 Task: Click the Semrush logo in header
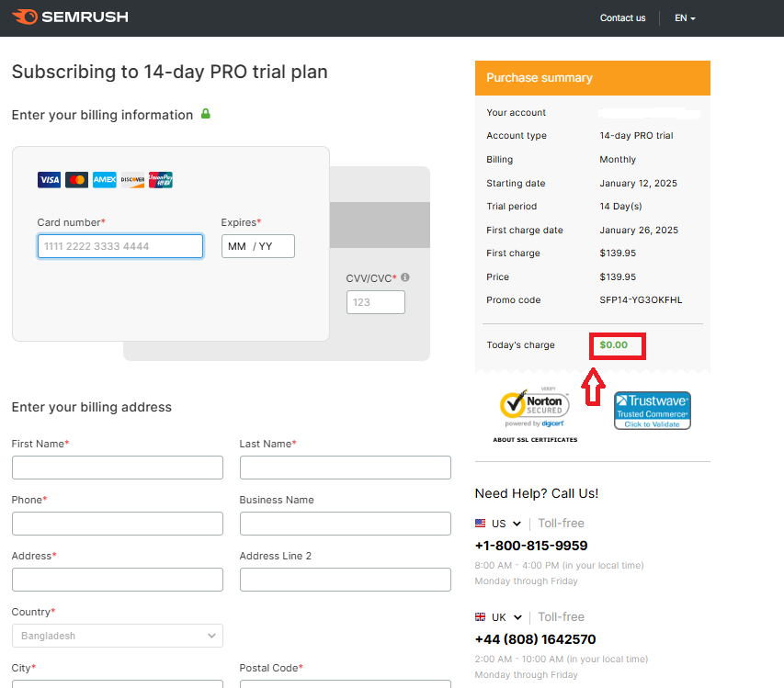(x=70, y=17)
